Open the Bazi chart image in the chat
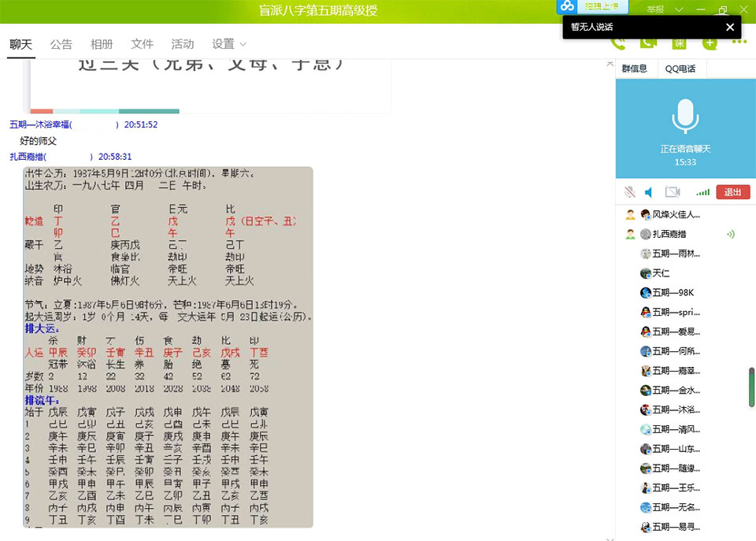The width and height of the screenshot is (756, 541). click(169, 347)
